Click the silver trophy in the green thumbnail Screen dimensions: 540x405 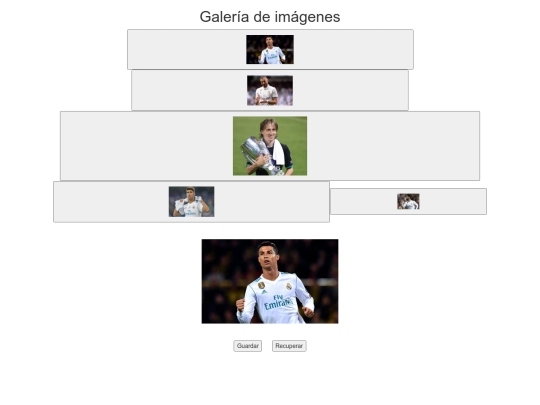click(256, 153)
